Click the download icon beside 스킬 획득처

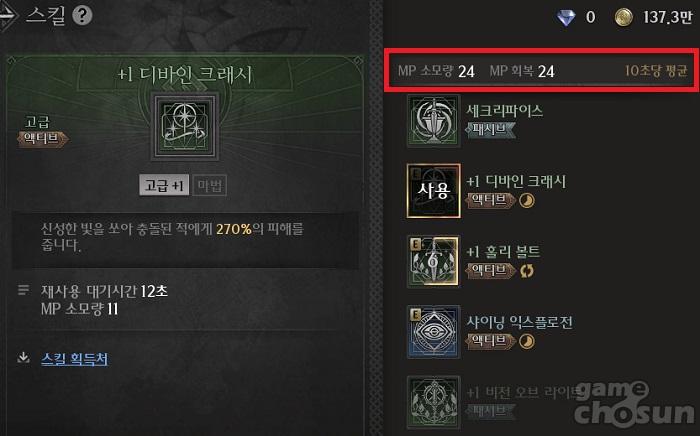[x=23, y=357]
